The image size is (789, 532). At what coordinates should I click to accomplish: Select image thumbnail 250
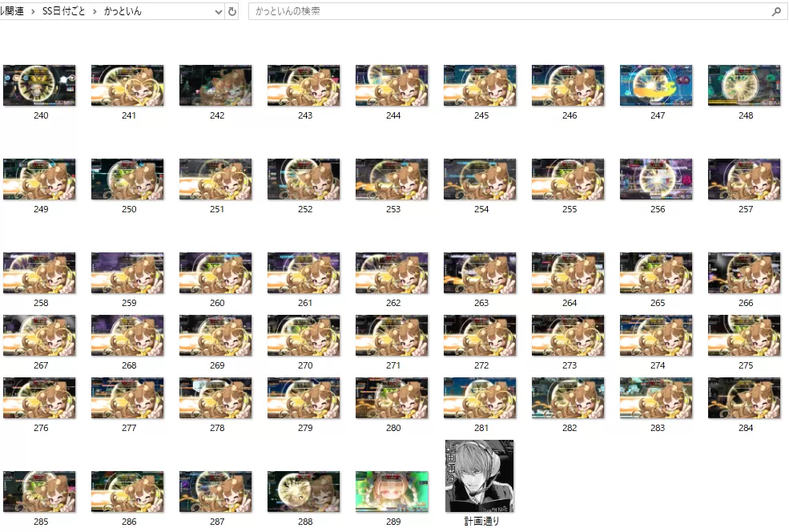click(127, 179)
